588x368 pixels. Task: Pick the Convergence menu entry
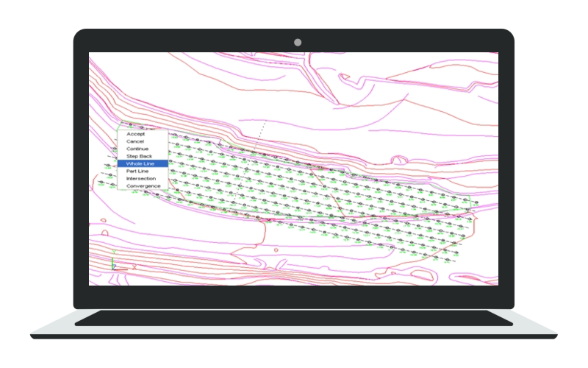pyautogui.click(x=143, y=186)
